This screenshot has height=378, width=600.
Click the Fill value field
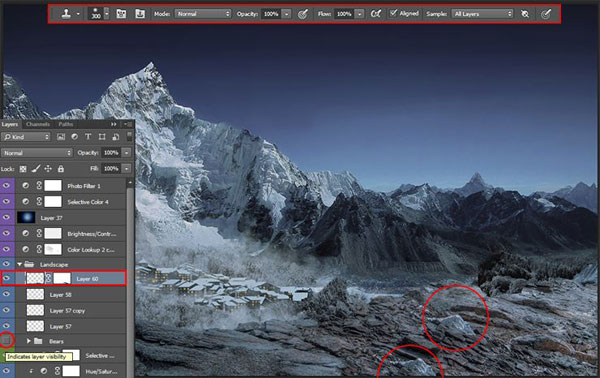(x=111, y=169)
